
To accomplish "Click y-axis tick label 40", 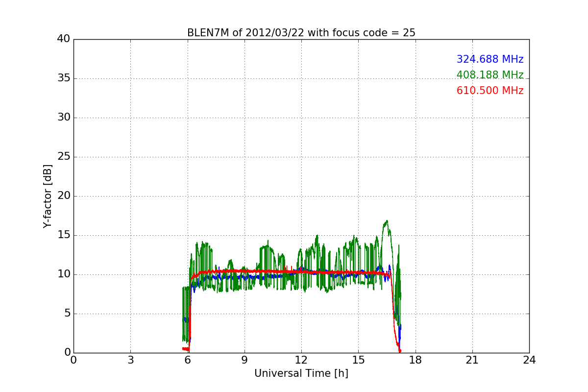I will 64,39.
